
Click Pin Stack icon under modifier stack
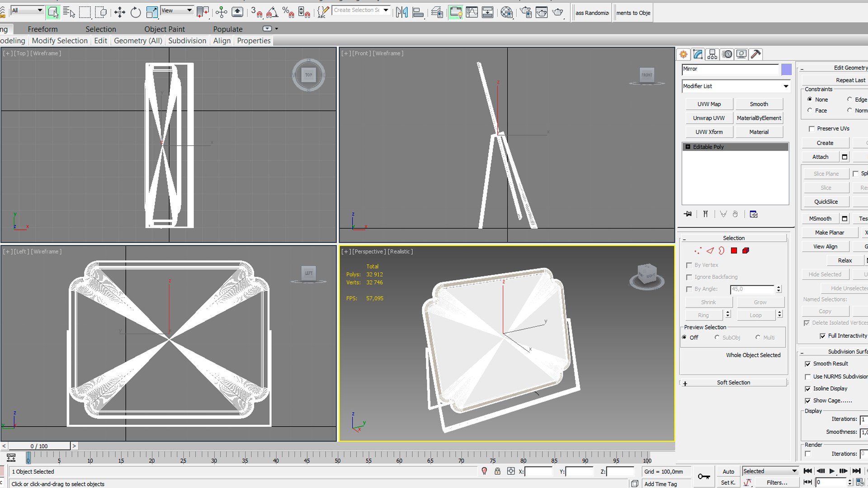[688, 214]
